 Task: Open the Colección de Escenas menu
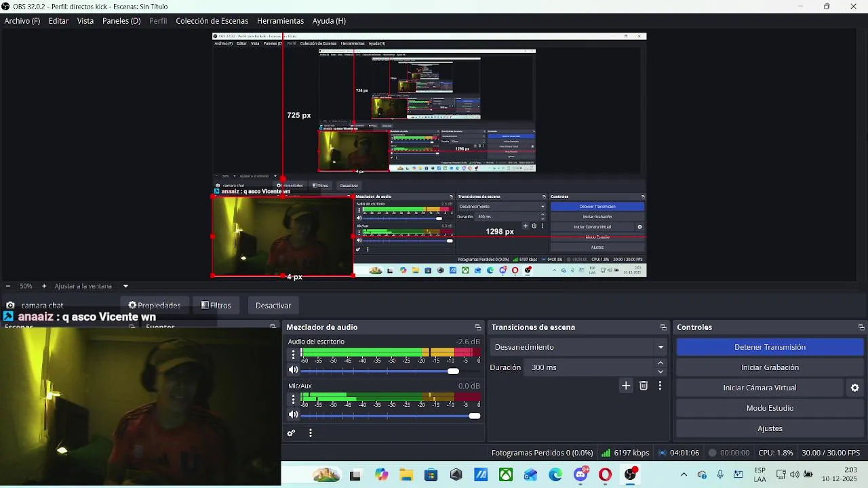[212, 21]
